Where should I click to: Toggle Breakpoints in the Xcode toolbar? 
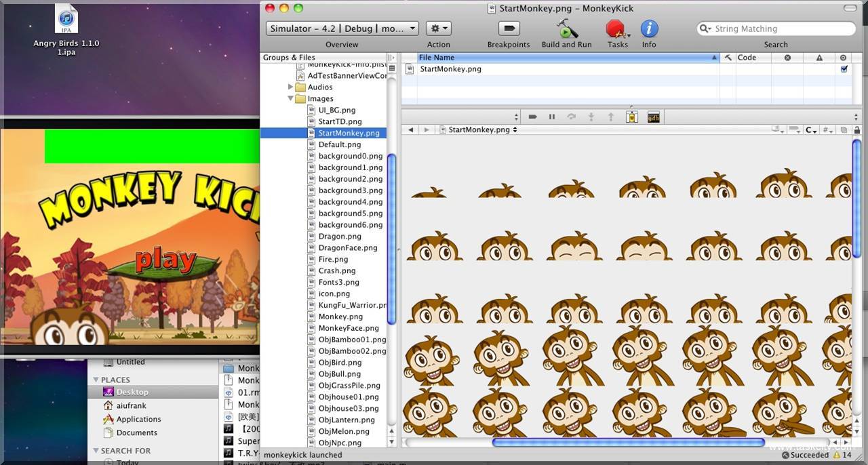coord(509,28)
